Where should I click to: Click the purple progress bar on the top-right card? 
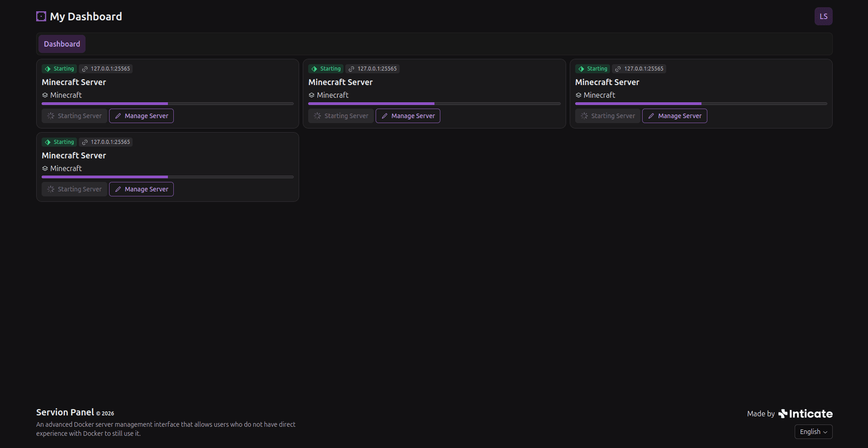pyautogui.click(x=638, y=104)
